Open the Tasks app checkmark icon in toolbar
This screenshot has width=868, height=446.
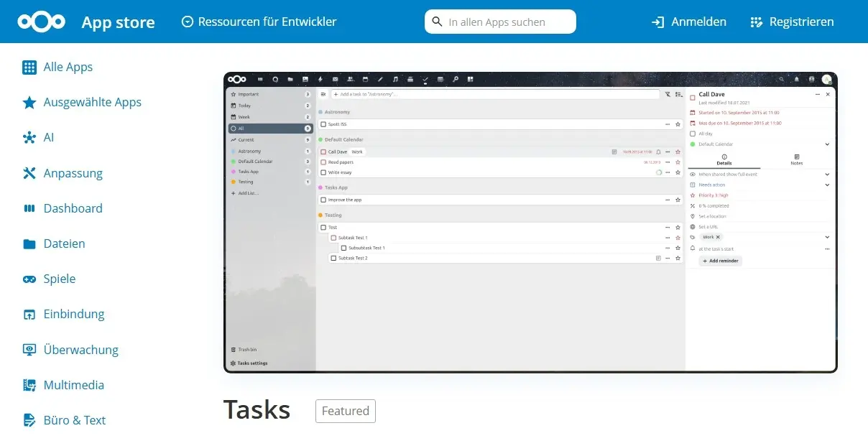425,79
